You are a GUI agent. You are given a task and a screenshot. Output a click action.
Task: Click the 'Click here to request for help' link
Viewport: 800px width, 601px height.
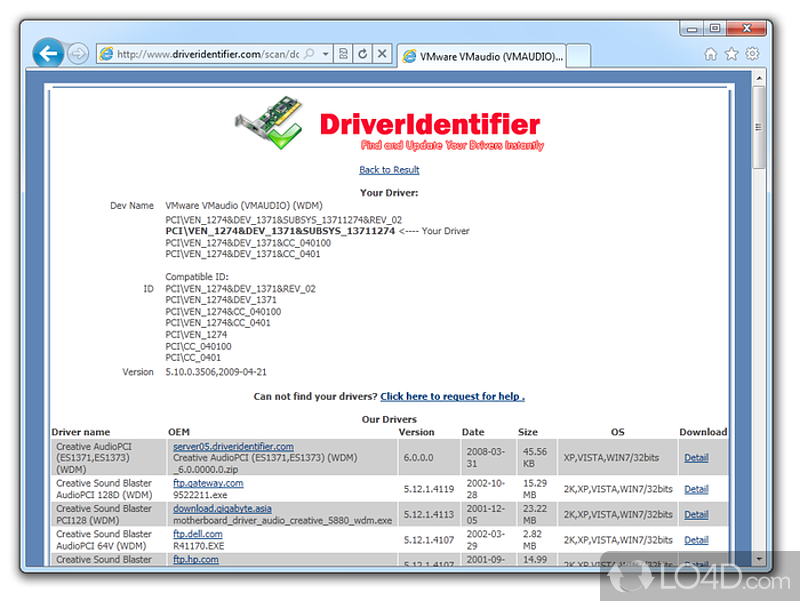point(452,396)
